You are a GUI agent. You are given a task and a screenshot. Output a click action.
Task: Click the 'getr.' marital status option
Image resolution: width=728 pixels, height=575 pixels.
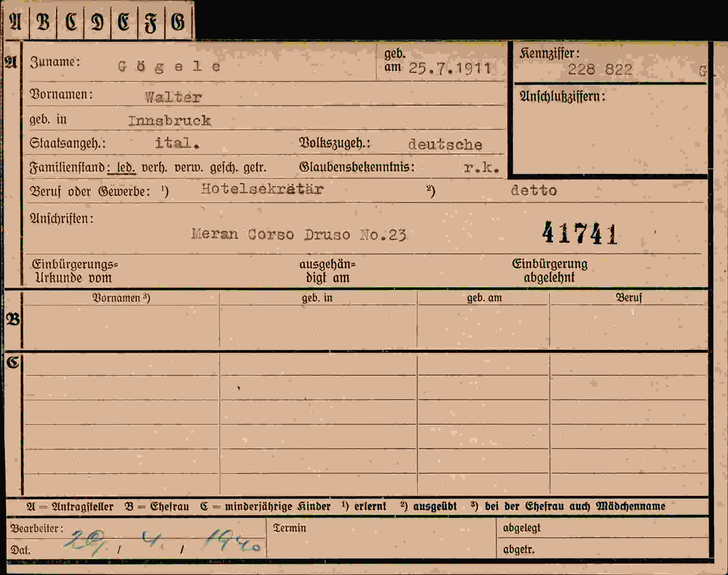255,168
